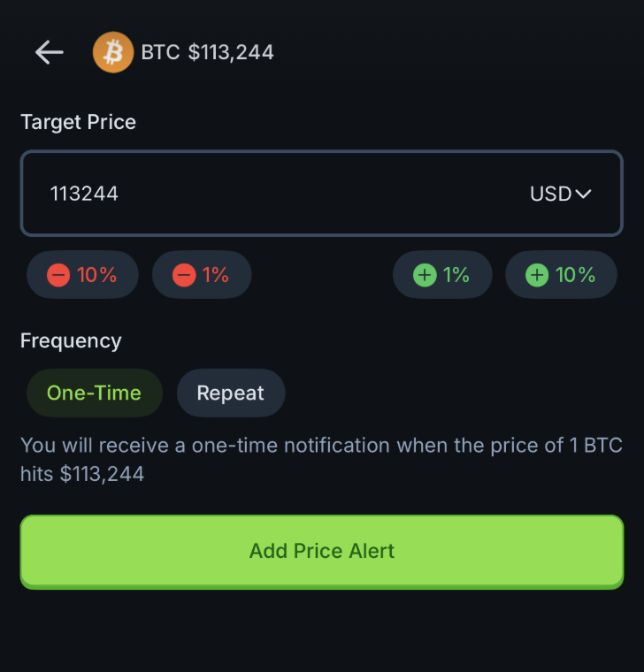Click the Frequency section heading
Screen dimensions: 644x672
[71, 341]
